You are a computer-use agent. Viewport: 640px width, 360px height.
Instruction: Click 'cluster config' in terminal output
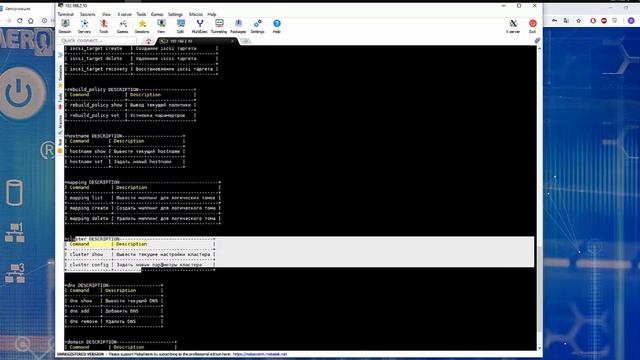tap(89, 264)
